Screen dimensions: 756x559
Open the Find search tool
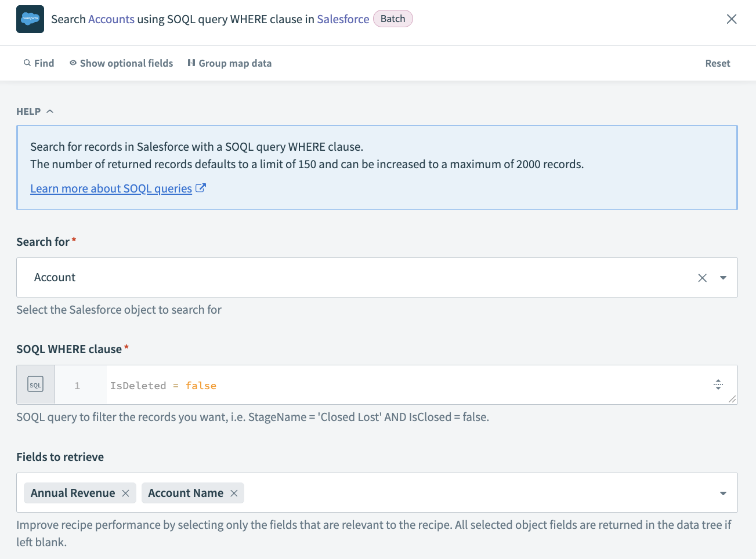tap(39, 63)
